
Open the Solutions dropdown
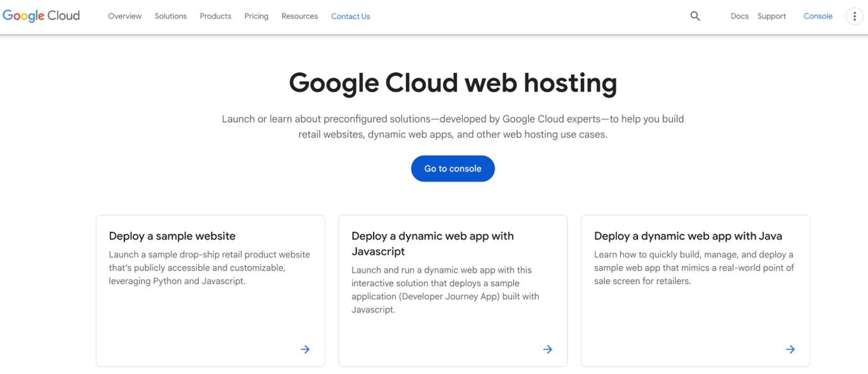(170, 16)
